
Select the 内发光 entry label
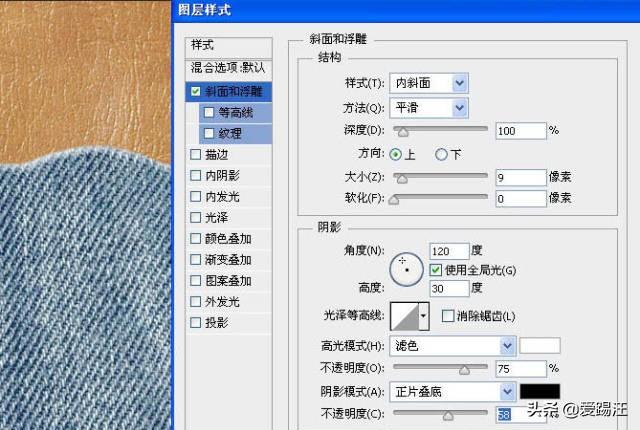coord(222,197)
